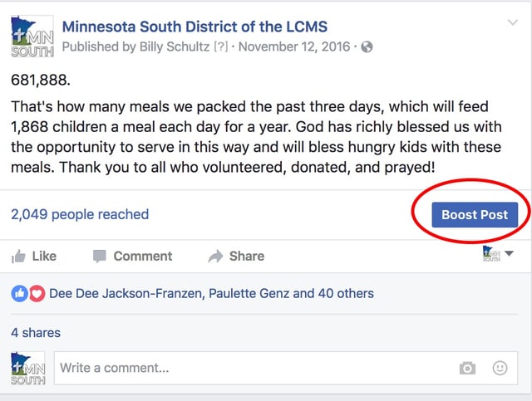This screenshot has height=401, width=532.
Task: Click the camera attach-photo icon
Action: 467,368
